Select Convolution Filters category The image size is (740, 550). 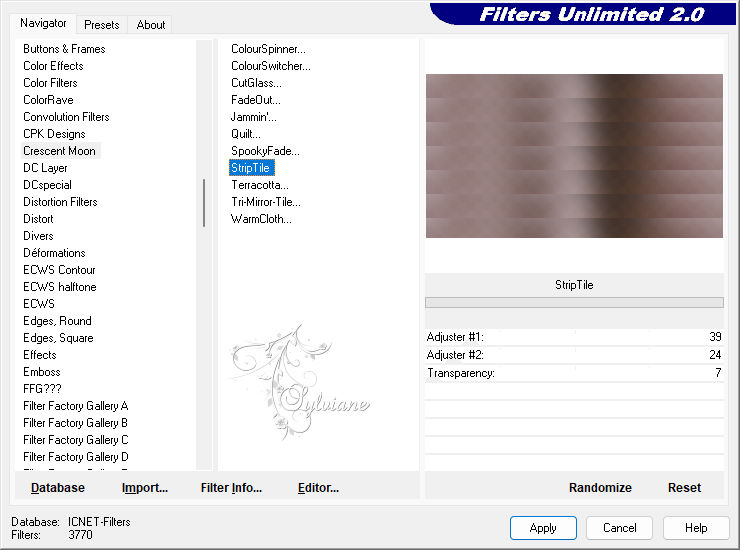(66, 117)
